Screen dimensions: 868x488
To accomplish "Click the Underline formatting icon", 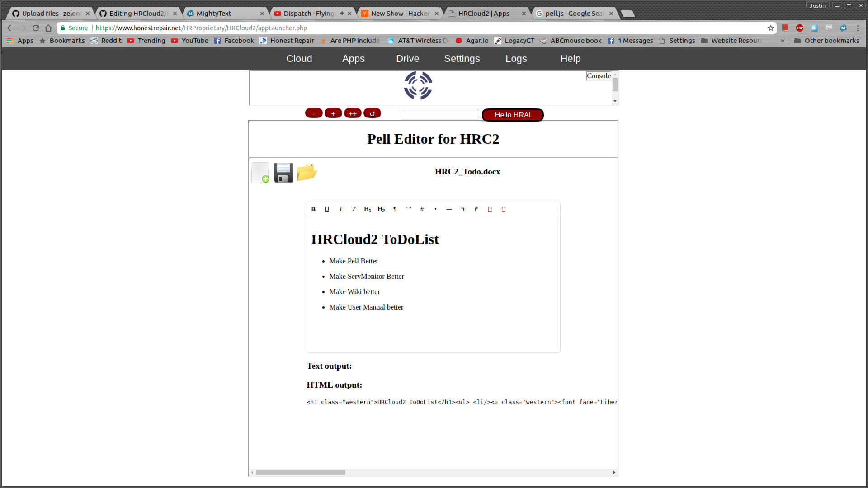I will point(327,209).
